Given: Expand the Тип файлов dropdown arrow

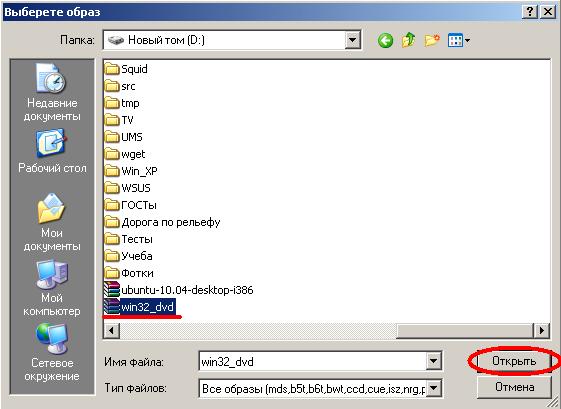Looking at the screenshot, I should coord(433,388).
